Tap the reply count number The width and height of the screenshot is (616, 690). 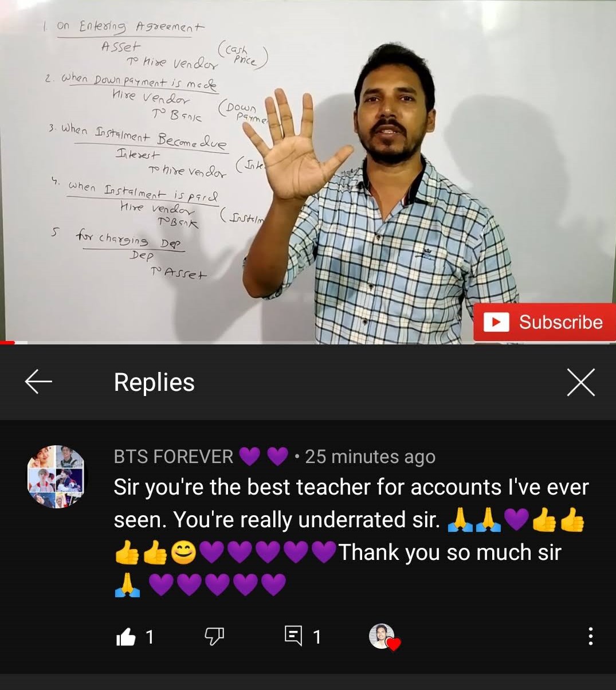(317, 637)
